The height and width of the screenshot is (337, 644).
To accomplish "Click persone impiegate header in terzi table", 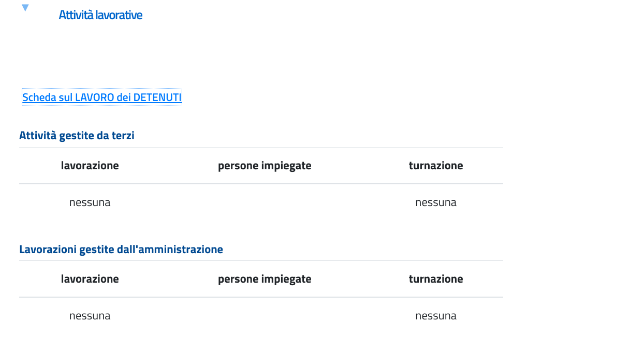I will click(x=265, y=166).
